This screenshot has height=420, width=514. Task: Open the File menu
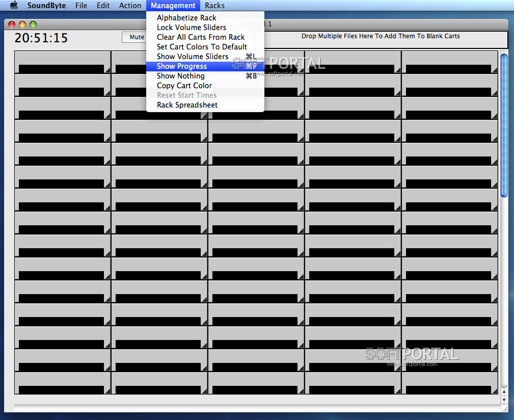tap(81, 6)
